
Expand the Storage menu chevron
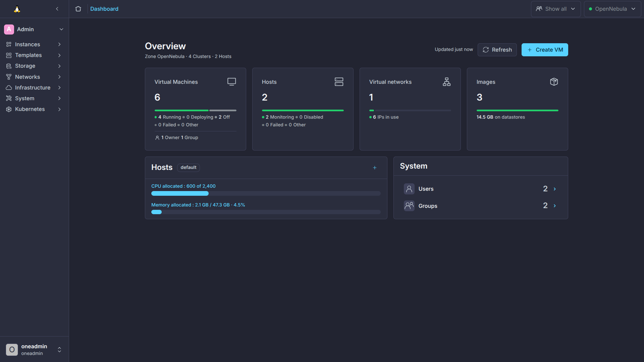click(x=59, y=66)
